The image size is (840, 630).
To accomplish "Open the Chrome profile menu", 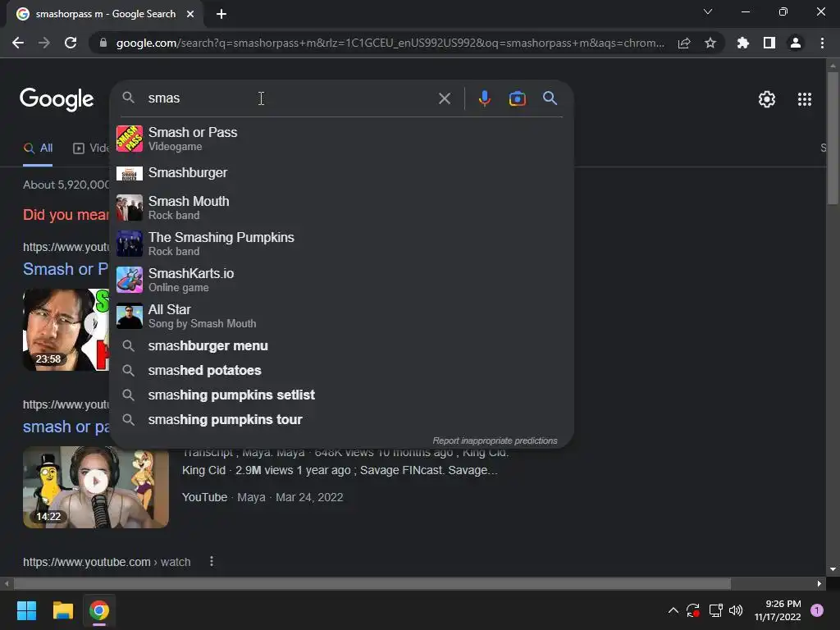I will pos(796,43).
